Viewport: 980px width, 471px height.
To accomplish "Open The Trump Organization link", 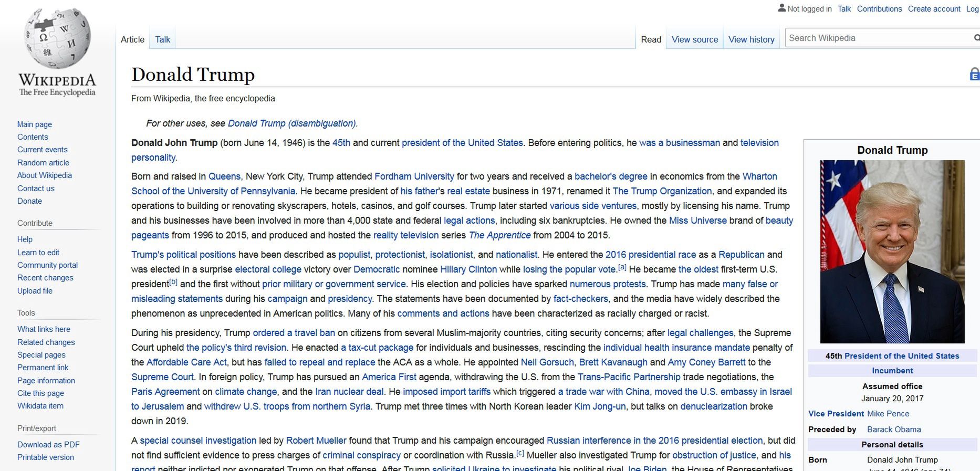I will 662,191.
